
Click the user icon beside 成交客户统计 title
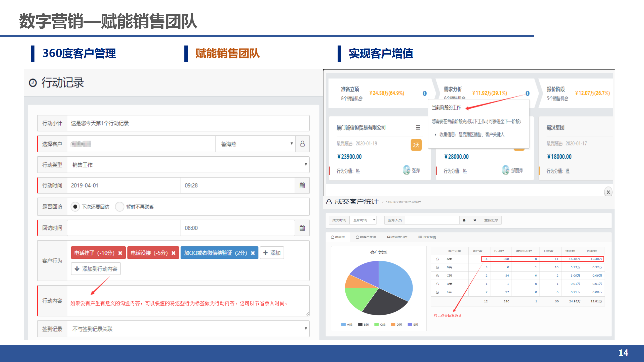click(329, 202)
